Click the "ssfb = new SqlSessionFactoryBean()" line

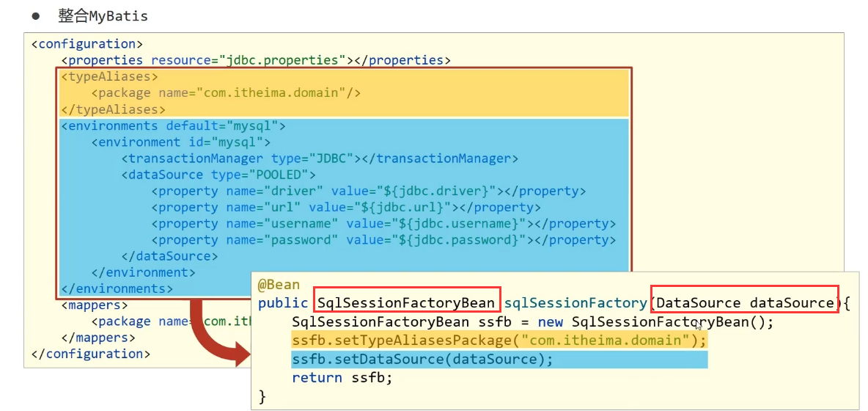pos(532,321)
